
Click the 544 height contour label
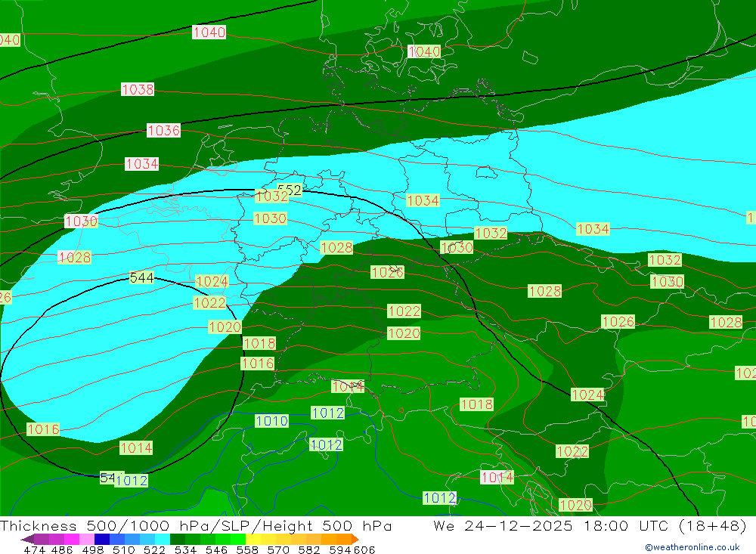coord(142,277)
